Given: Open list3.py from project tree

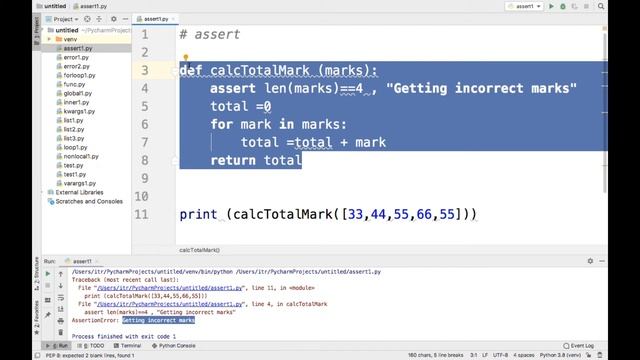Looking at the screenshot, I should coord(73,138).
